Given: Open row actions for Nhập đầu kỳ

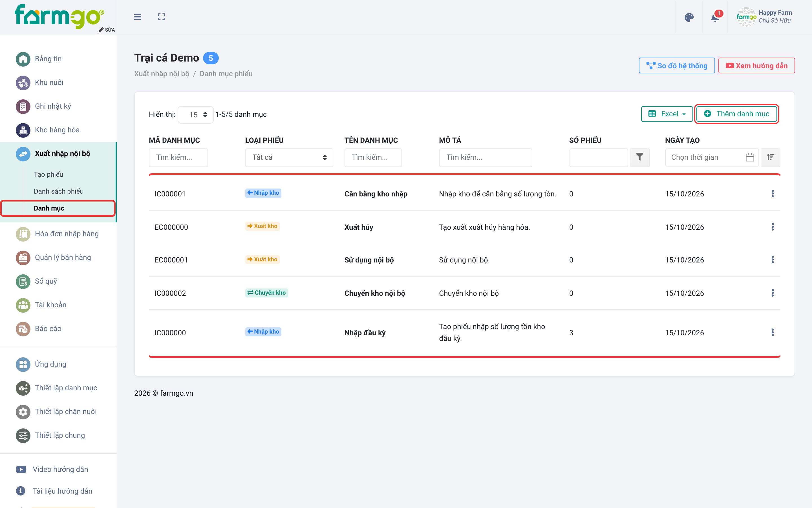Looking at the screenshot, I should click(x=773, y=332).
